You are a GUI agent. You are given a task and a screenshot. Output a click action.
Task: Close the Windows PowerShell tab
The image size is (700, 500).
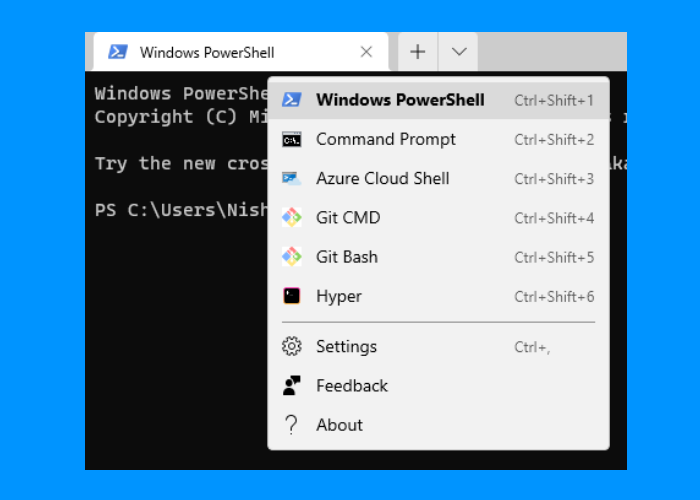[367, 52]
